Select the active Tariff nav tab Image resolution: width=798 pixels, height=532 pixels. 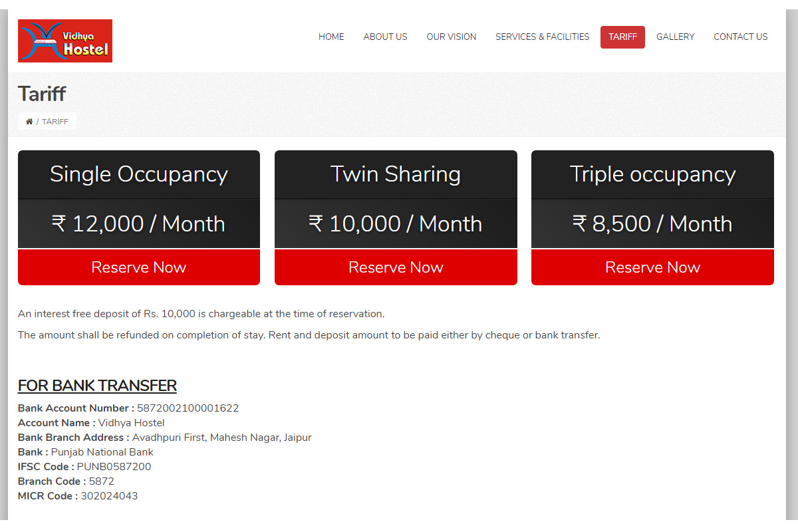622,37
